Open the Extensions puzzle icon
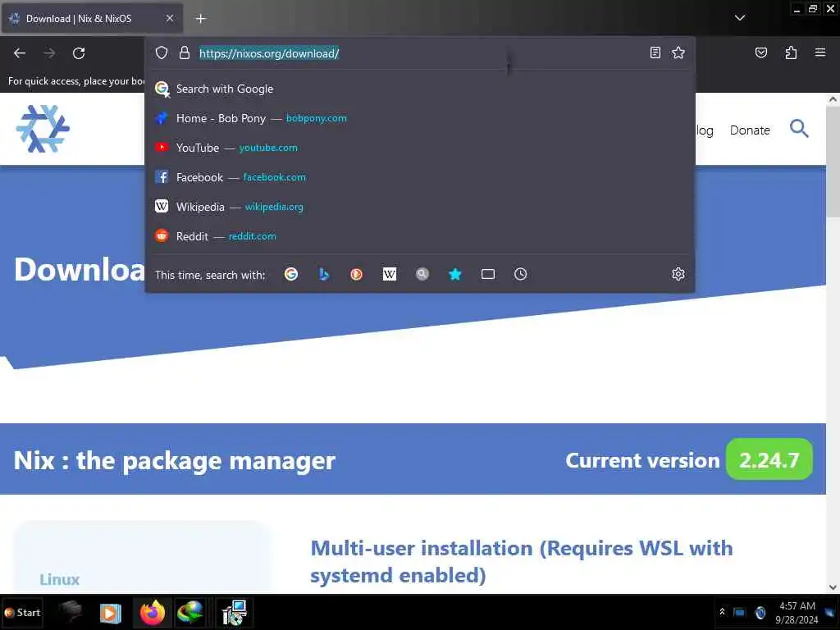840x630 pixels. click(x=791, y=52)
